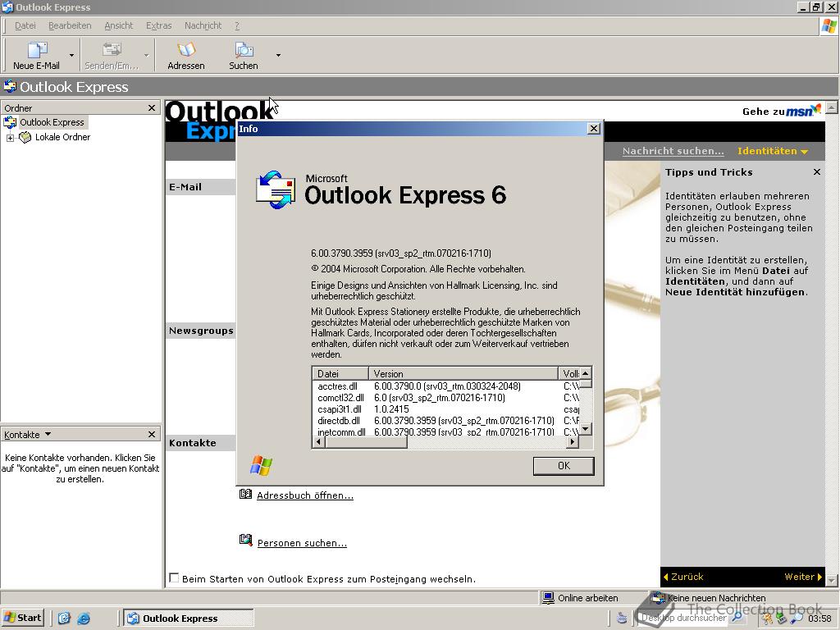
Task: Open the Suchen dropdown arrow
Action: click(278, 55)
